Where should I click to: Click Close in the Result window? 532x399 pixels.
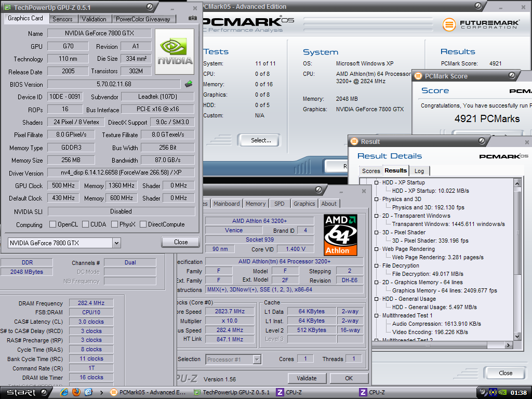pos(506,373)
